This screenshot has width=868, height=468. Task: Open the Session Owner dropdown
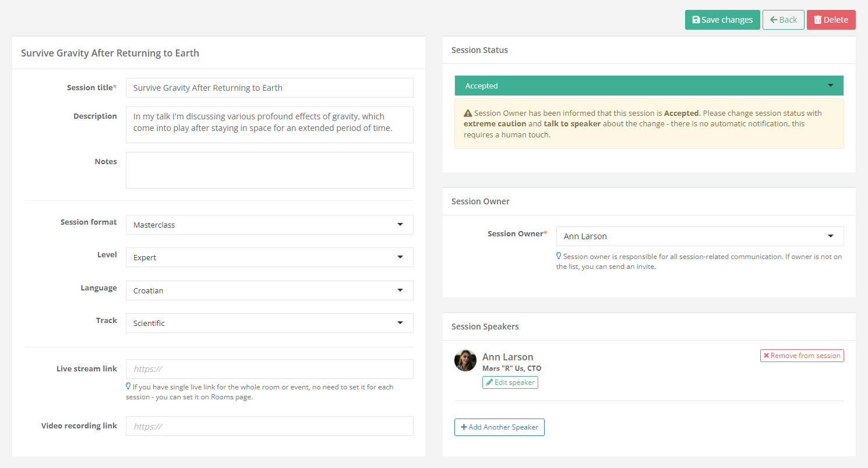[x=700, y=236]
